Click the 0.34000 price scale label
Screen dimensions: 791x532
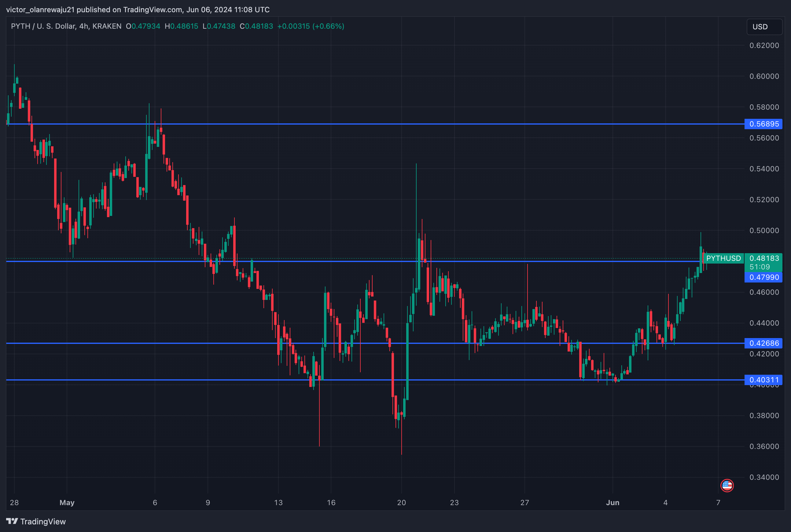764,477
